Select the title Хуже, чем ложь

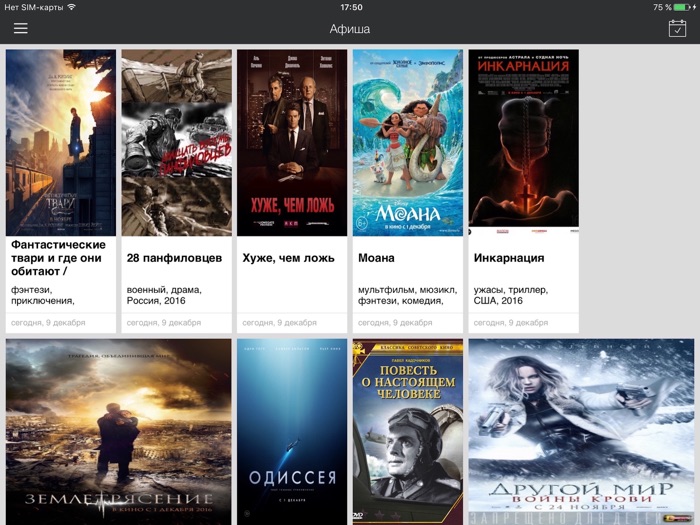(x=288, y=258)
